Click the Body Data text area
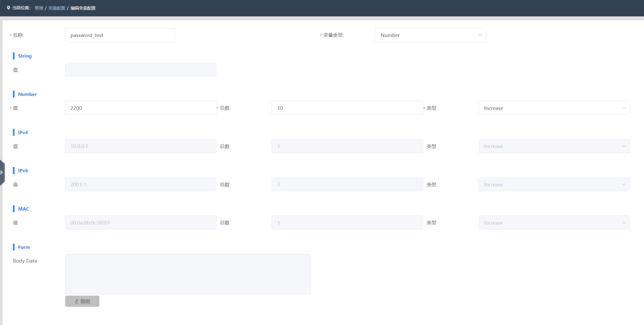 (x=188, y=274)
